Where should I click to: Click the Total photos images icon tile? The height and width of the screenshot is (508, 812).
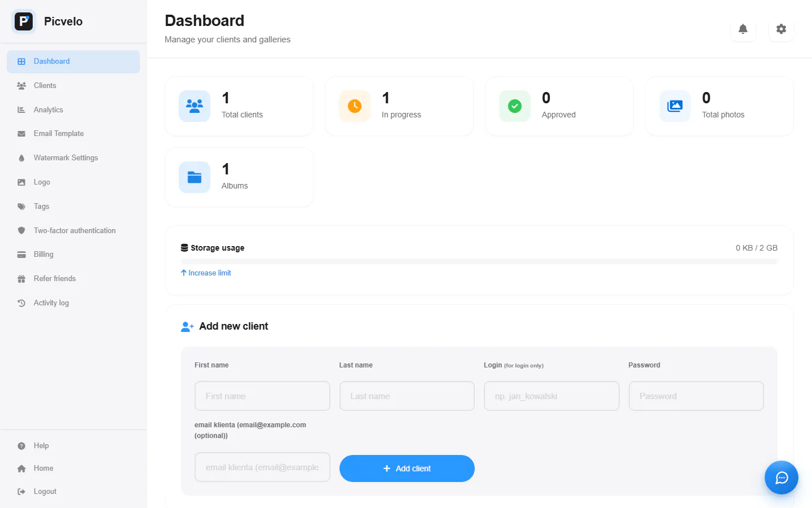pos(675,106)
